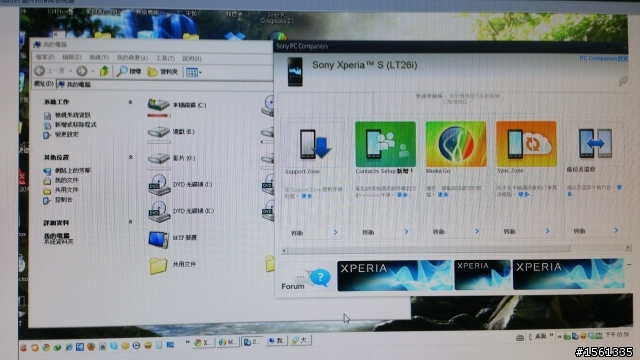Collapse the 系統工作 System Tasks section
This screenshot has height=360, width=640.
(130, 102)
